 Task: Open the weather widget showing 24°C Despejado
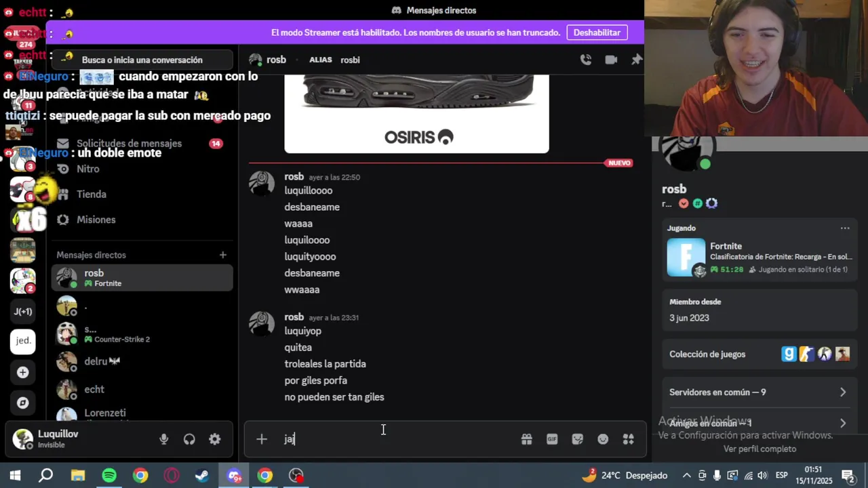point(625,476)
